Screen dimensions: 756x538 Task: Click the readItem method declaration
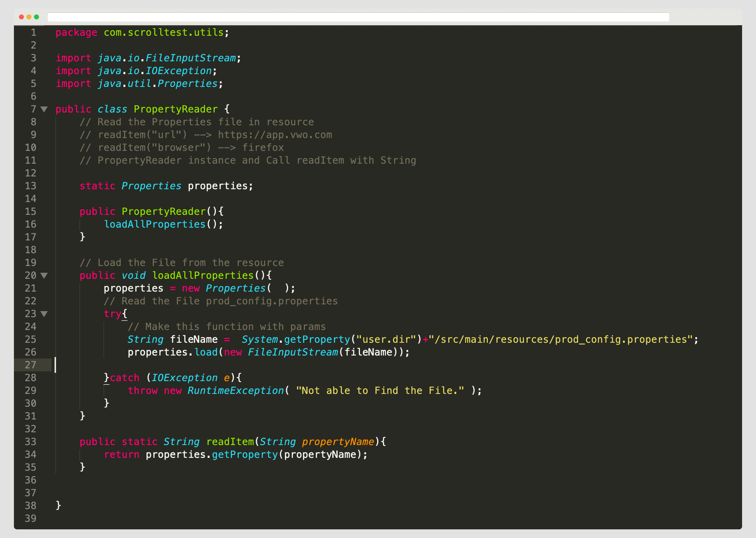tap(231, 442)
